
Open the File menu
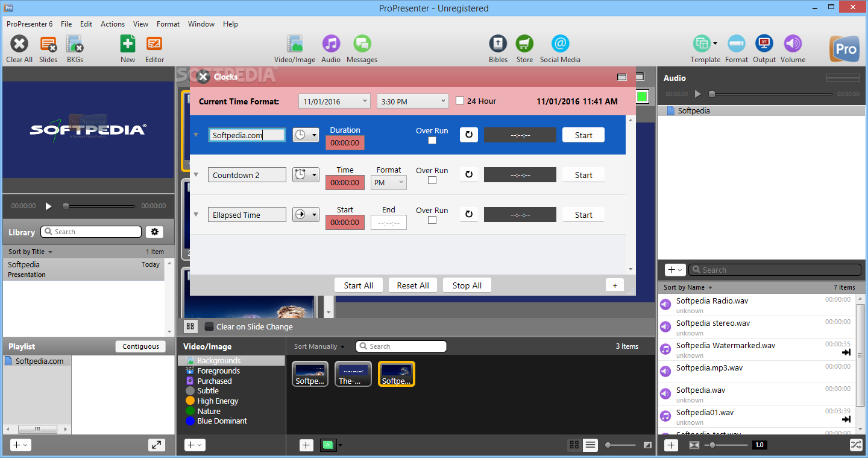66,24
